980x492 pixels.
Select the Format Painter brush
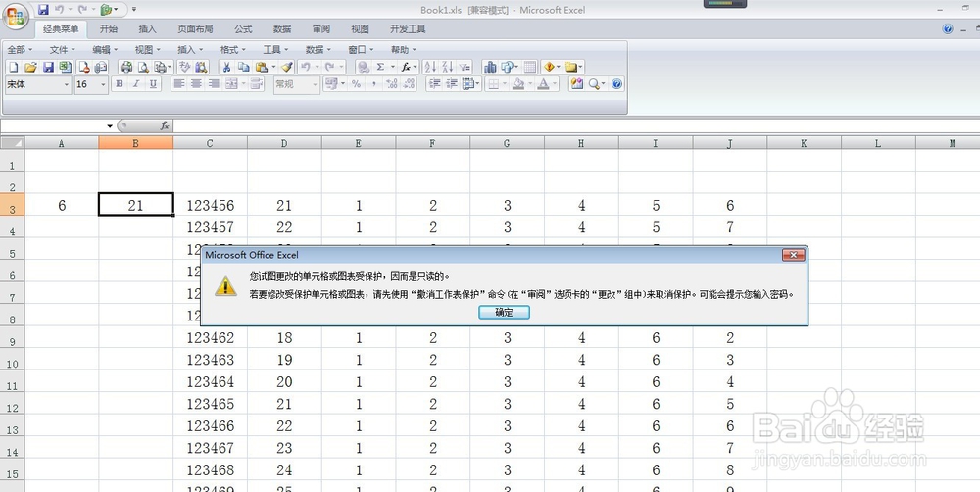287,67
